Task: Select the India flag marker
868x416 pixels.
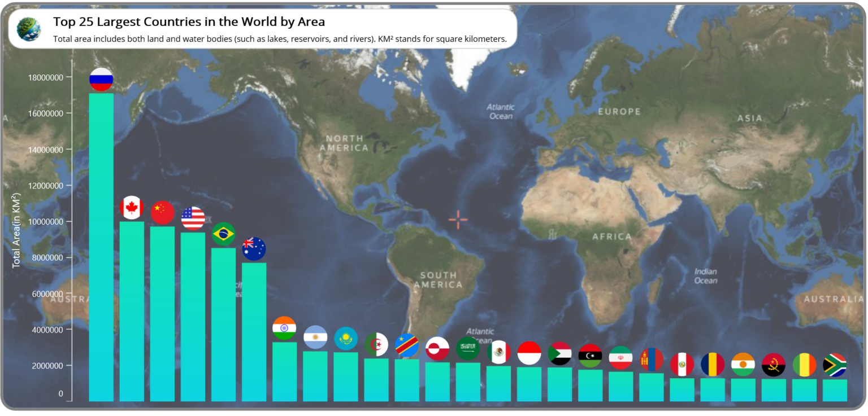Action: tap(284, 327)
